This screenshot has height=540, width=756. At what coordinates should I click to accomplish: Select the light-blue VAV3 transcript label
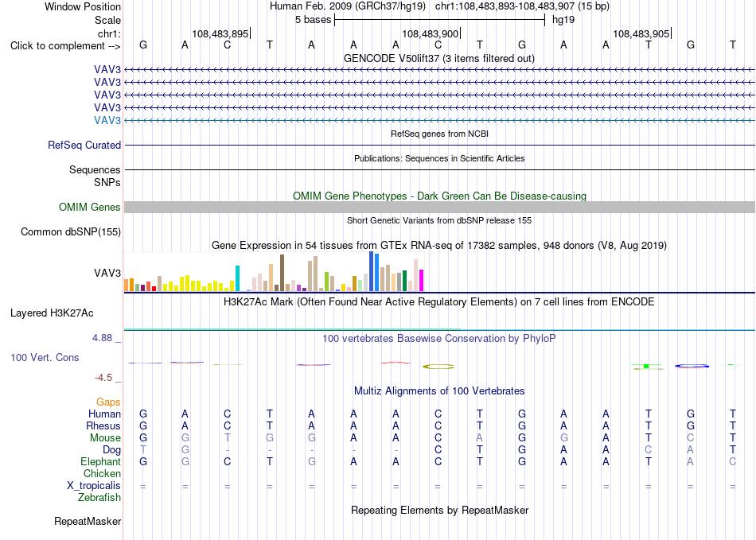[107, 120]
